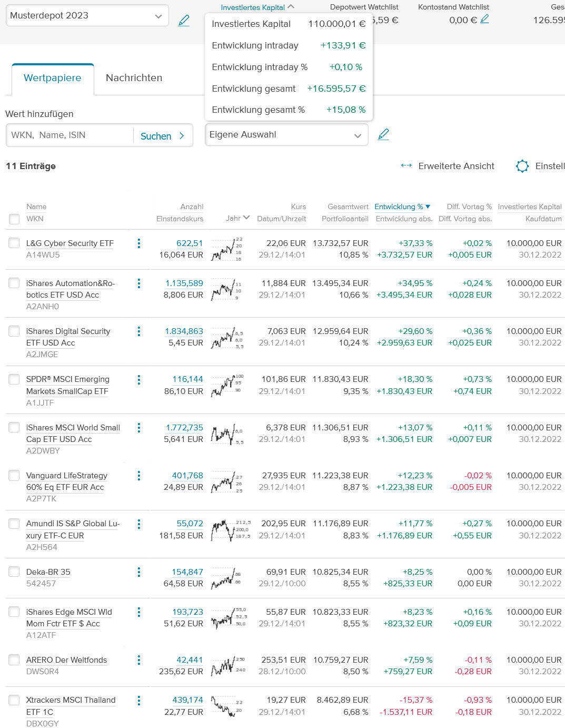Open three-dot menu for Deka-BR 35
The height and width of the screenshot is (728, 565).
coord(139,572)
